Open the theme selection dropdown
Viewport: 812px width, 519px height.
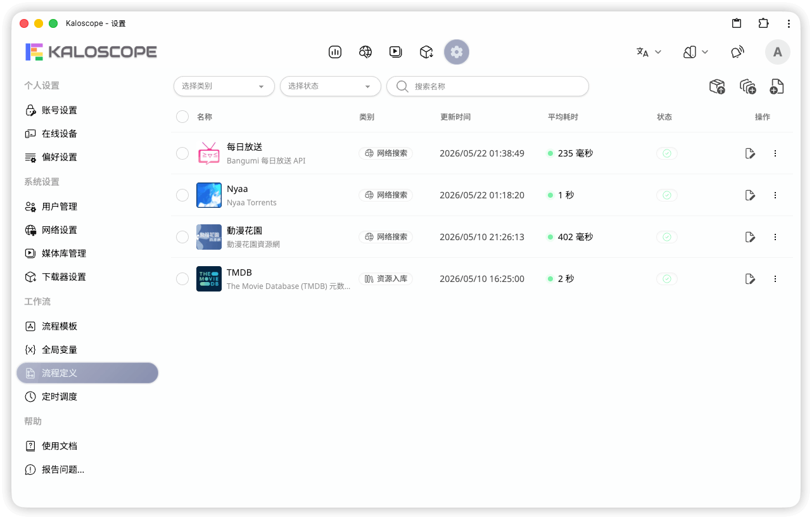coord(695,52)
